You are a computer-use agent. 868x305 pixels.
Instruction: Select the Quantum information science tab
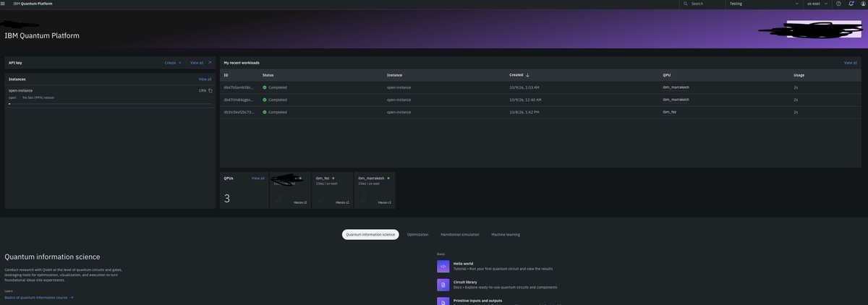click(x=370, y=234)
